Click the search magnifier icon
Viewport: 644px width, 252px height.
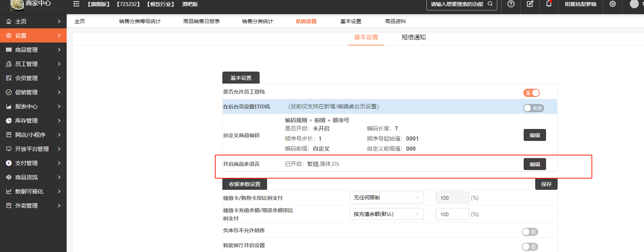click(x=490, y=4)
